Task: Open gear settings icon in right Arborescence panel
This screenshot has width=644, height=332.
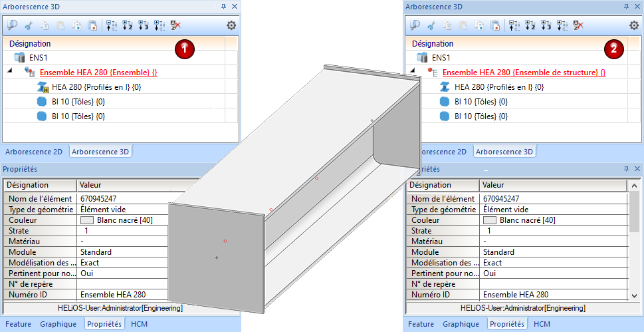Action: [x=634, y=25]
